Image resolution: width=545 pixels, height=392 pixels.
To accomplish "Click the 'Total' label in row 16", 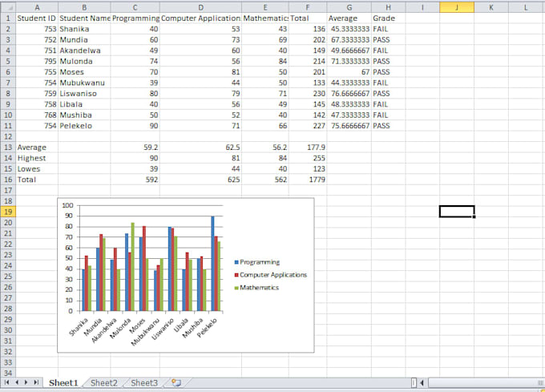I will pos(37,180).
